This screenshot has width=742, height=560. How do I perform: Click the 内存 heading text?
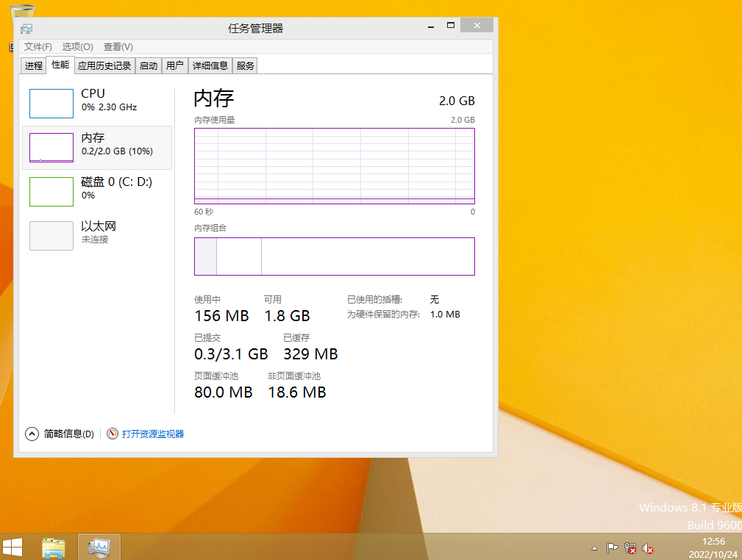[x=214, y=98]
